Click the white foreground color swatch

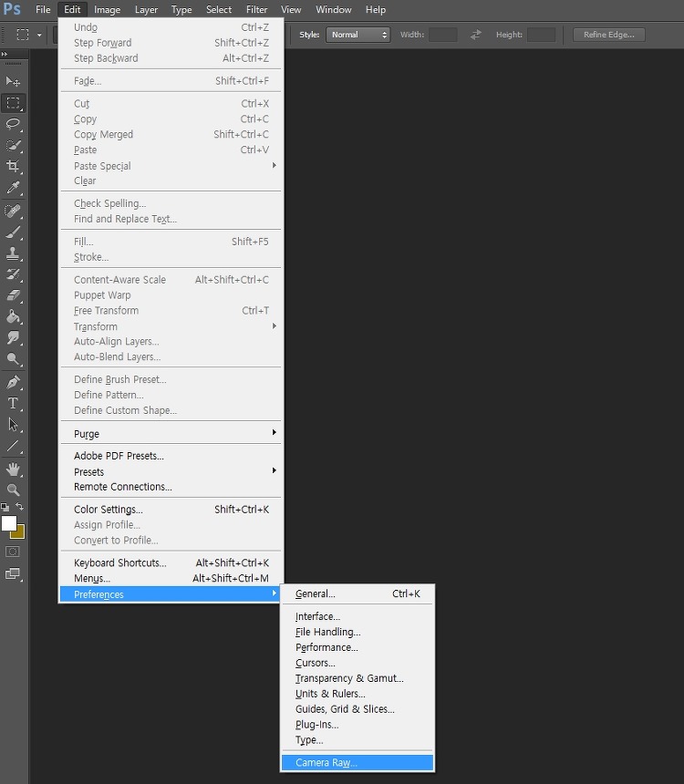pyautogui.click(x=8, y=523)
